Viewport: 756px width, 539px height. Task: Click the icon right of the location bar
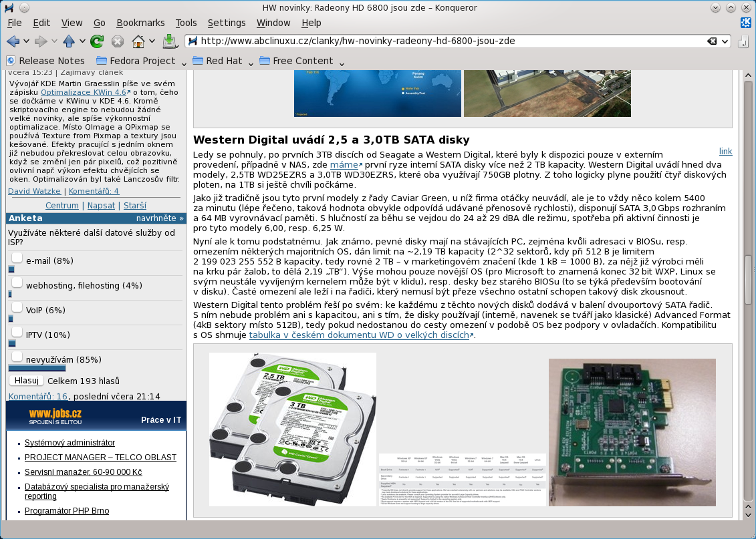(743, 41)
